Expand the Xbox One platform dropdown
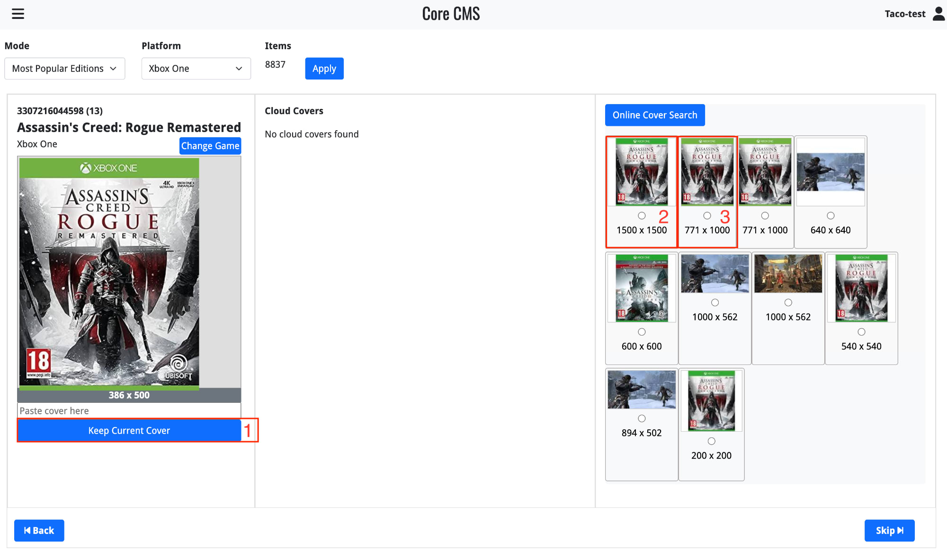 pos(196,69)
